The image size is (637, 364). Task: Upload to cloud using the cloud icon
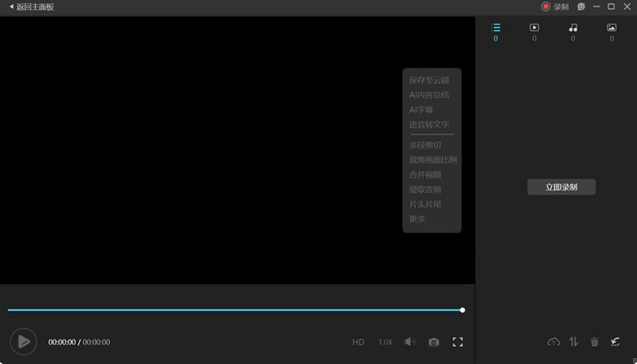point(554,342)
